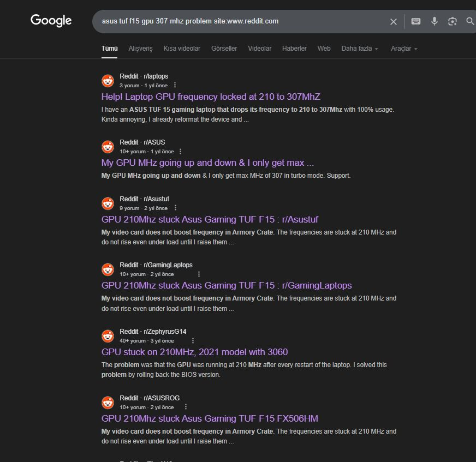Viewport: 476px width, 462px height.
Task: Expand the Araçlar tools dropdown
Action: click(404, 49)
